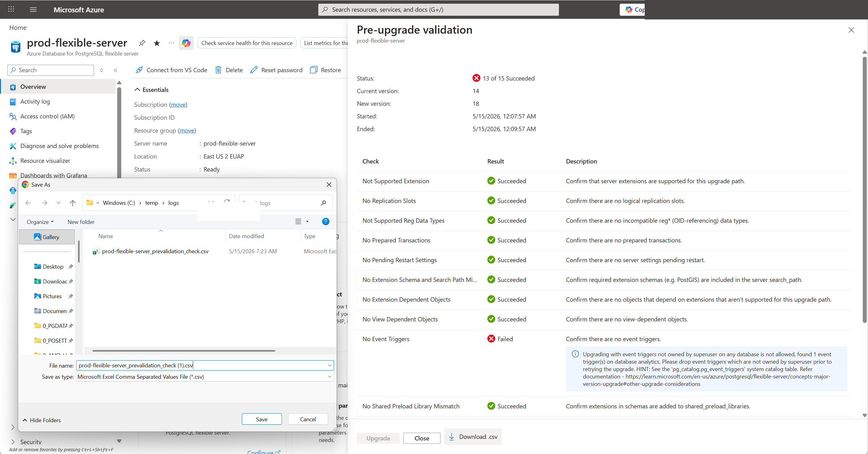Image resolution: width=868 pixels, height=454 pixels.
Task: Open Copilot icon beside server title
Action: click(186, 43)
